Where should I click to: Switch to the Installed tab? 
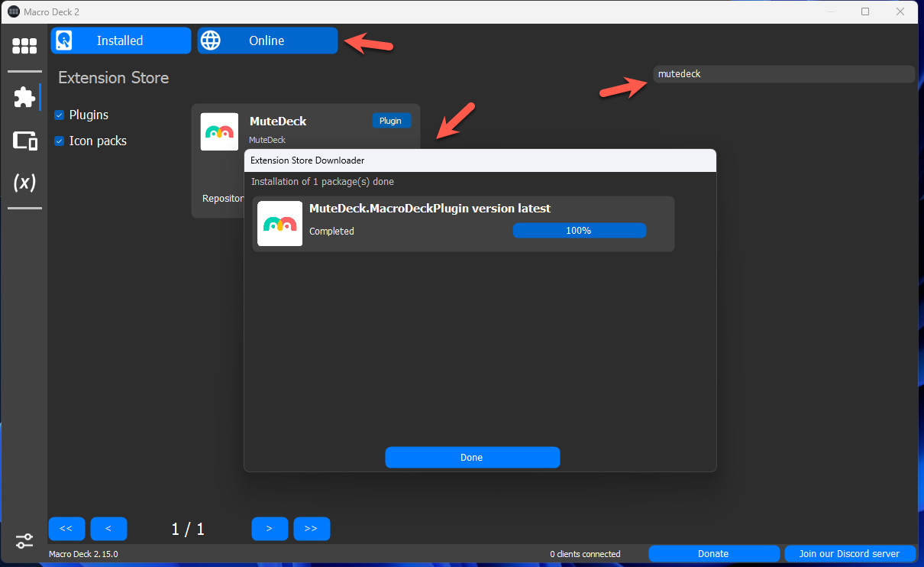(x=121, y=40)
